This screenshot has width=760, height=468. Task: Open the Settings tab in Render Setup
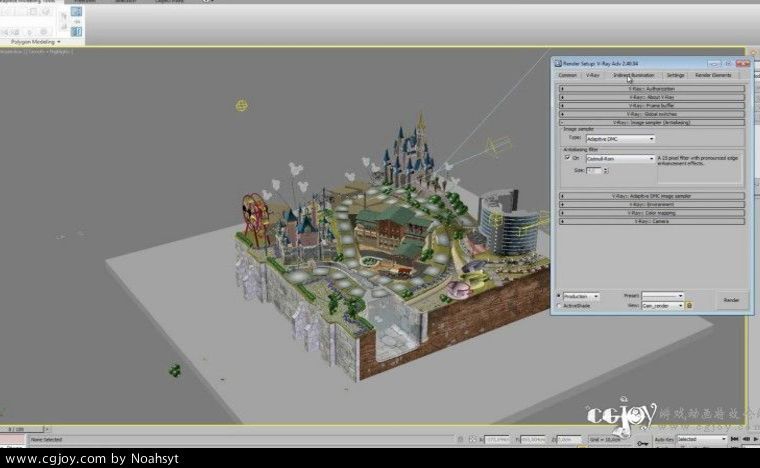675,75
